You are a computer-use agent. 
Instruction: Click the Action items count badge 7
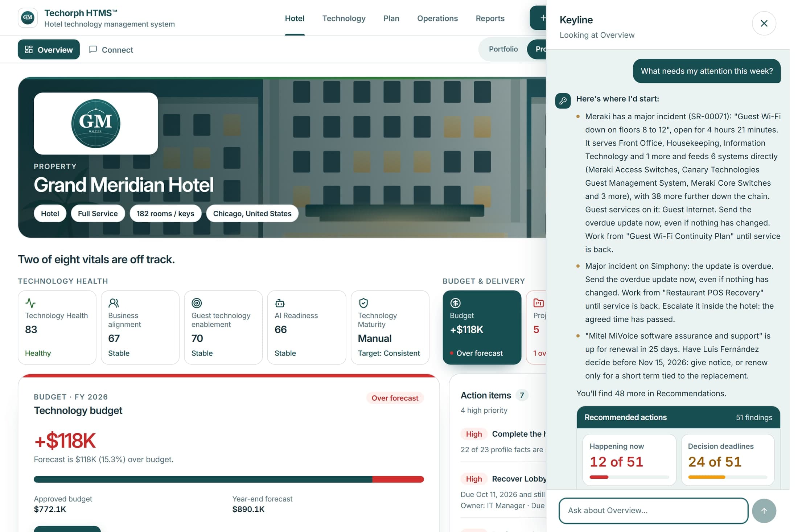[x=522, y=395]
